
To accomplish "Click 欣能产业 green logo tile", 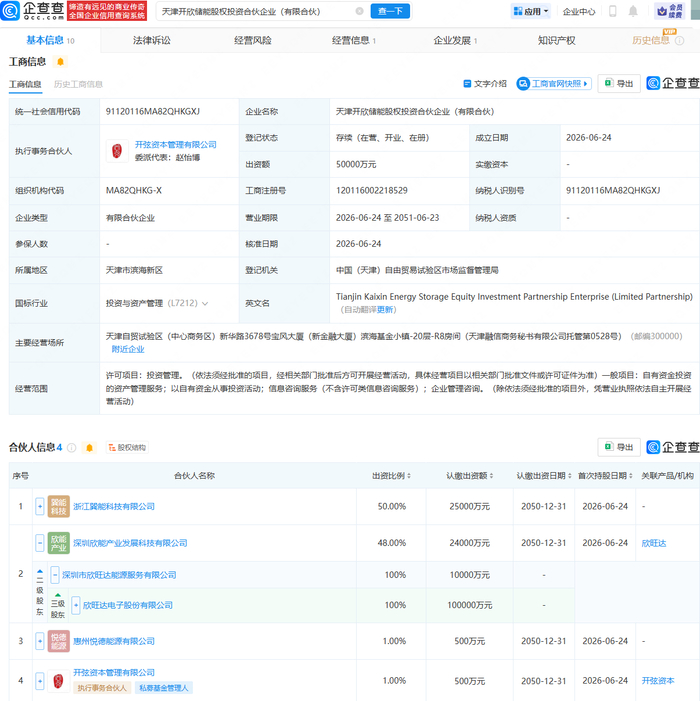I will click(59, 543).
